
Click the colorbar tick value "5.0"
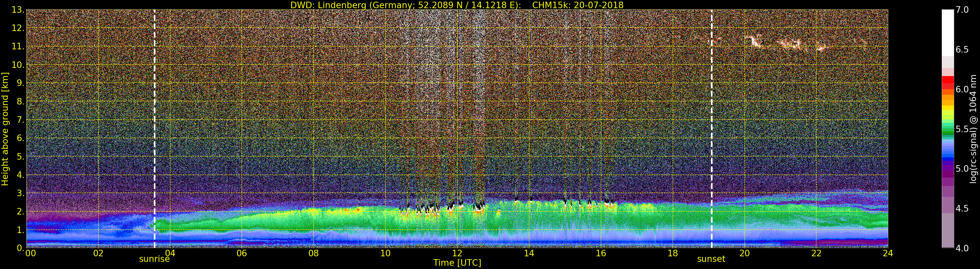point(962,168)
